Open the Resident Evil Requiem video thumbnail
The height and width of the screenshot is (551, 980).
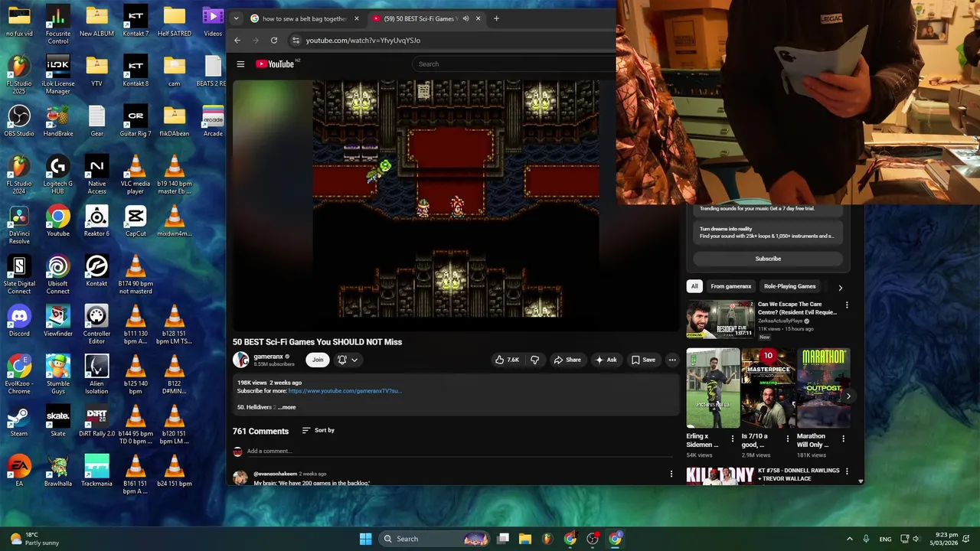pyautogui.click(x=720, y=320)
